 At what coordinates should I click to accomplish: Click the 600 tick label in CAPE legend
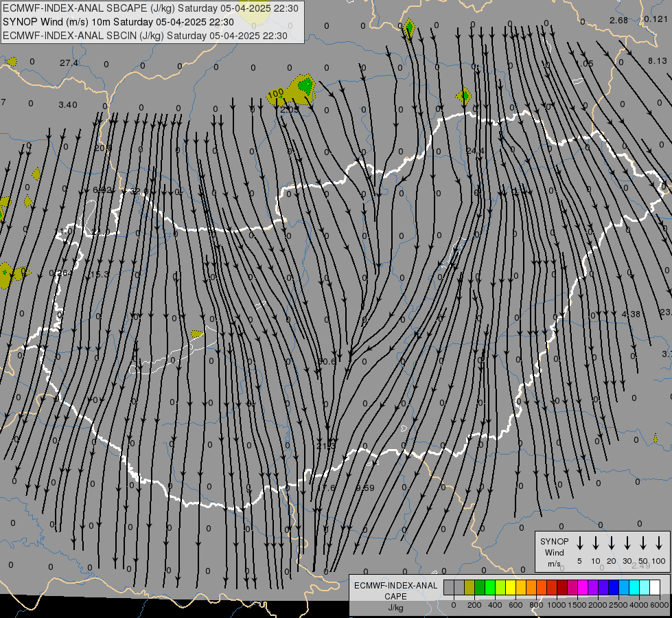[x=515, y=605]
